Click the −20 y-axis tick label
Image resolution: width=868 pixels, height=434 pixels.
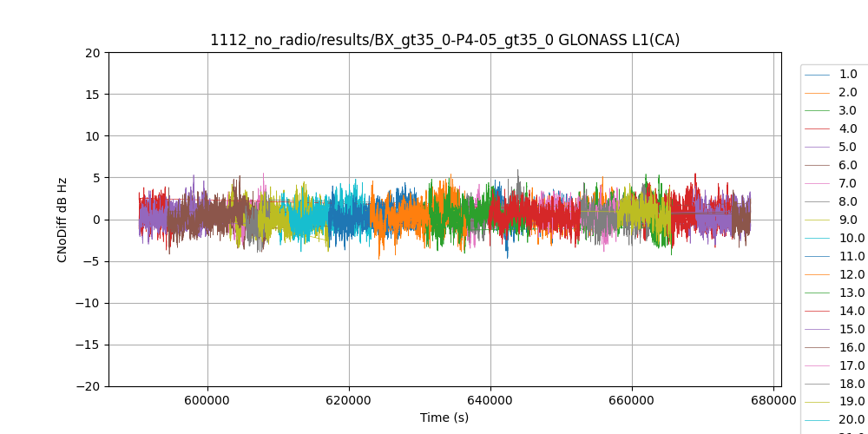click(x=90, y=386)
